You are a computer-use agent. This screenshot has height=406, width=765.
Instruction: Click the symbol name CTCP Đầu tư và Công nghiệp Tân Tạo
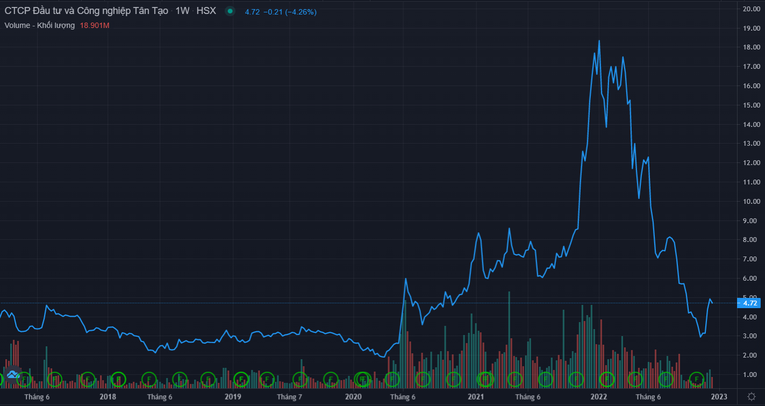point(86,11)
